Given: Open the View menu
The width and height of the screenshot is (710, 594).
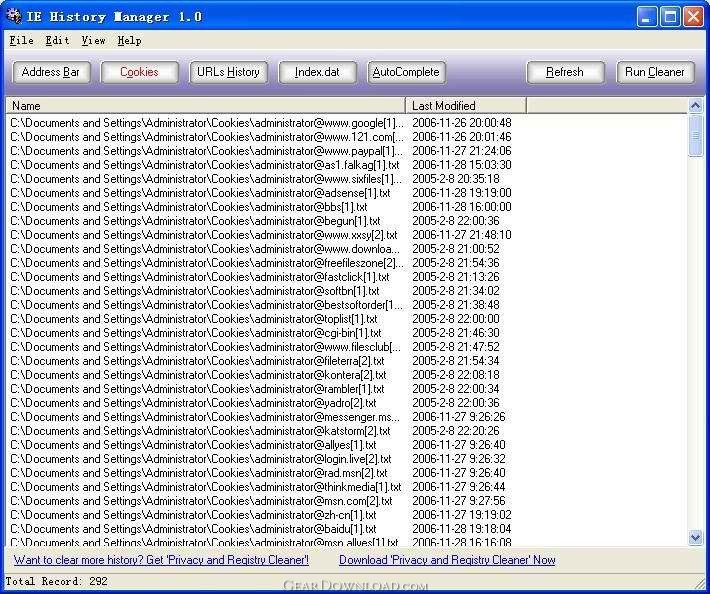Looking at the screenshot, I should (93, 40).
